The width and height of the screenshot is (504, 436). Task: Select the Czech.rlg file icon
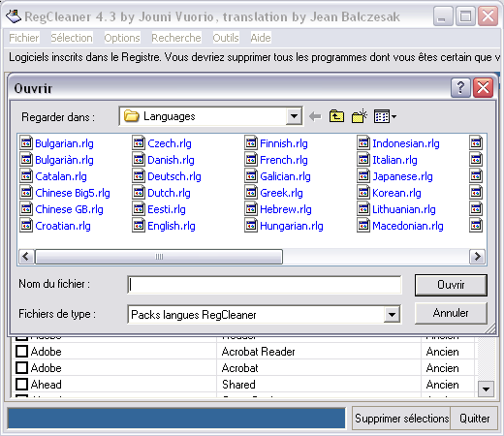139,142
